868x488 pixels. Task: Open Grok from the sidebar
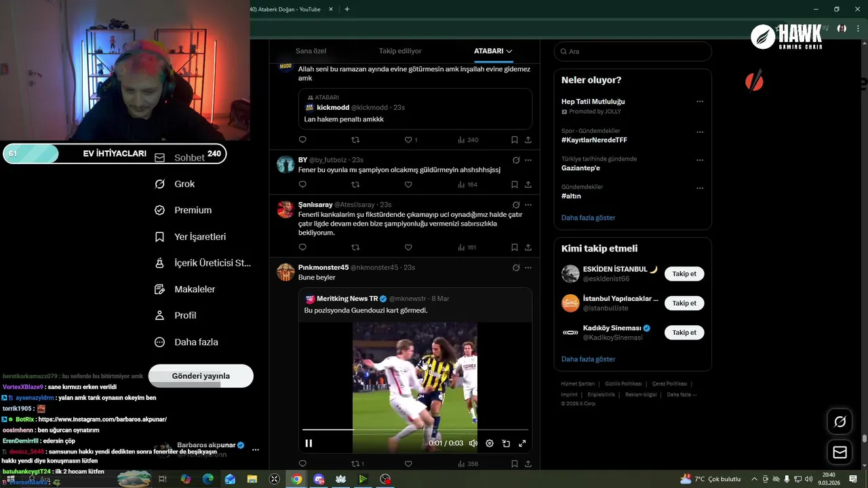tap(175, 184)
